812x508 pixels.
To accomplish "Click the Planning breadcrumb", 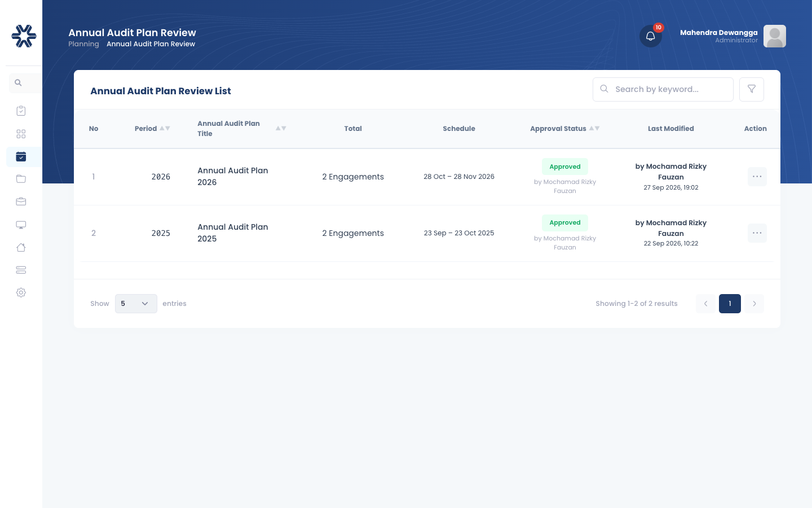I will (83, 44).
